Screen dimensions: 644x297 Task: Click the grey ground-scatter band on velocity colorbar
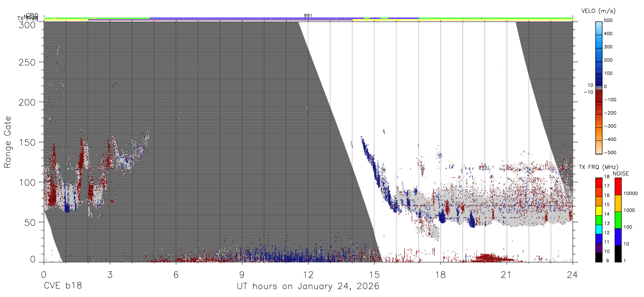(599, 87)
